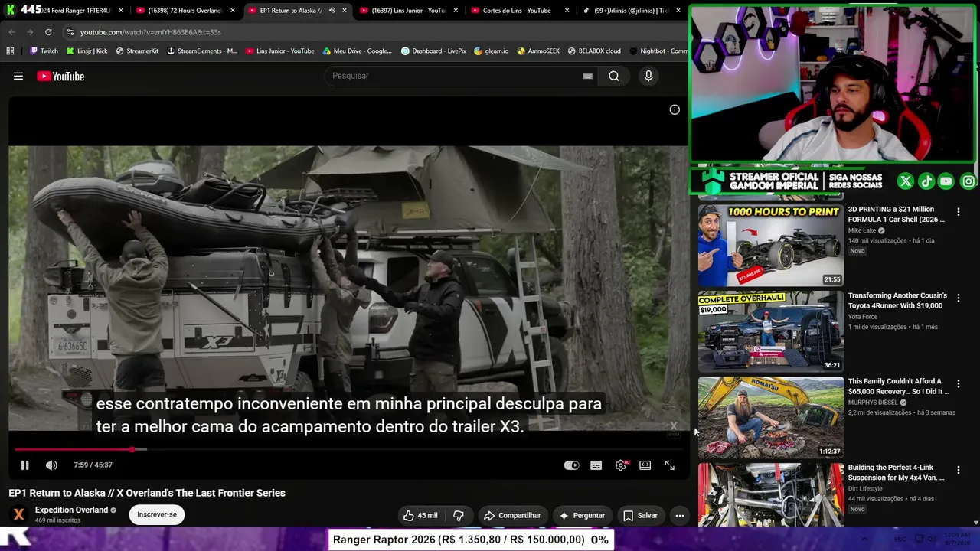Like the video with 45 mil
This screenshot has height=551, width=980.
tap(420, 516)
